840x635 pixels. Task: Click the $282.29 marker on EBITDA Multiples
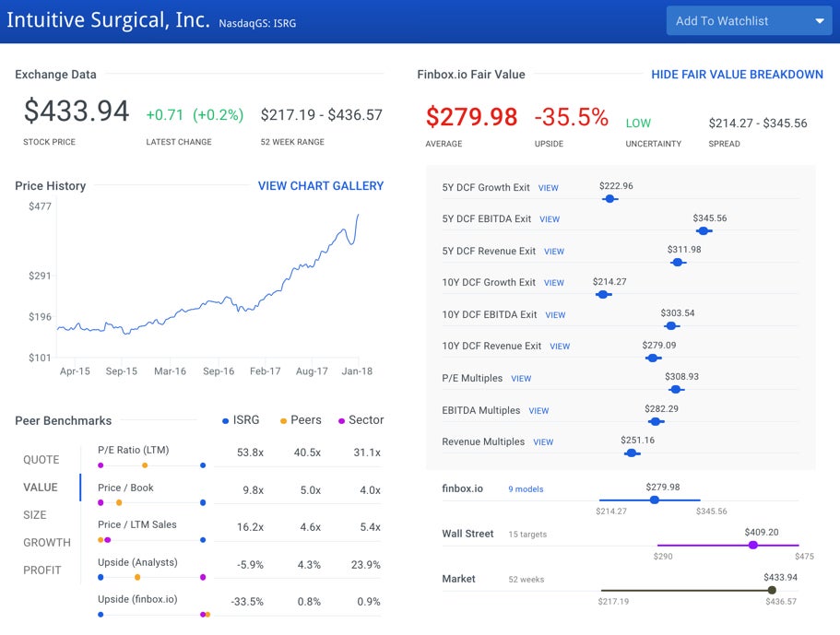coord(656,421)
